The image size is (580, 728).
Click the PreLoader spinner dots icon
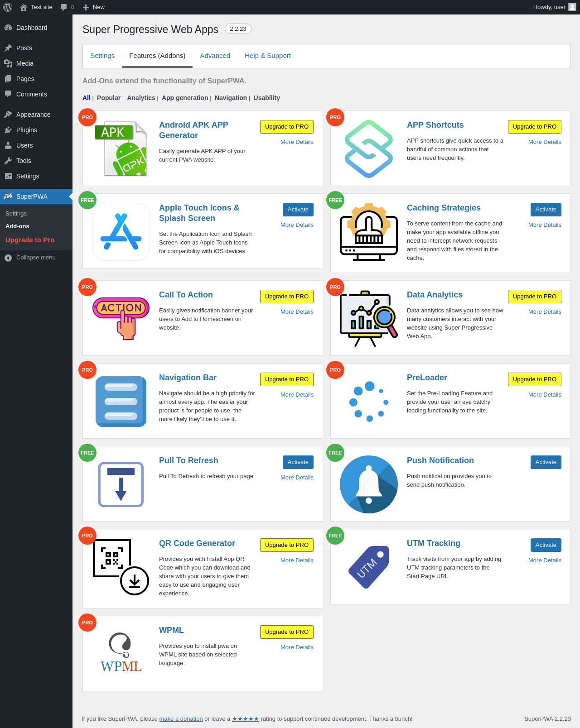coord(369,402)
